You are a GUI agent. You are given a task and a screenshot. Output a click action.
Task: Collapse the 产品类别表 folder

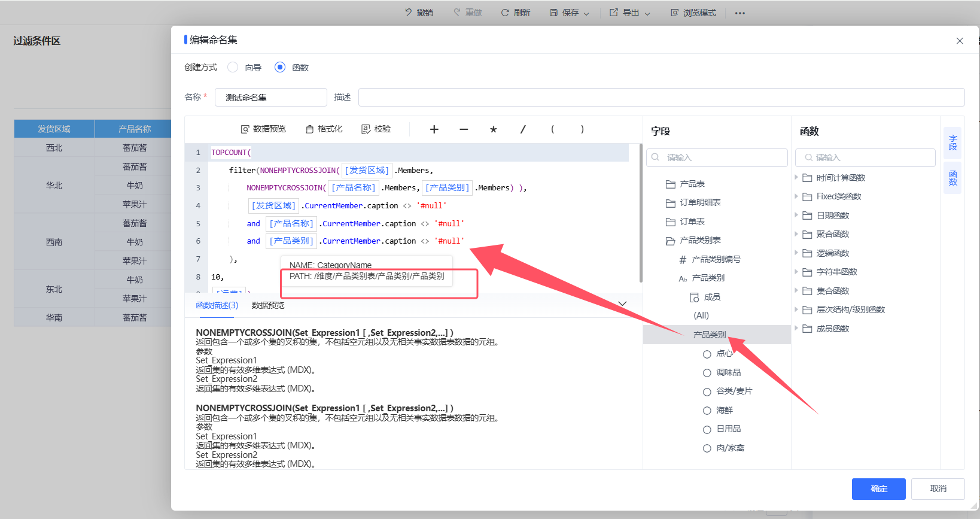pos(693,240)
